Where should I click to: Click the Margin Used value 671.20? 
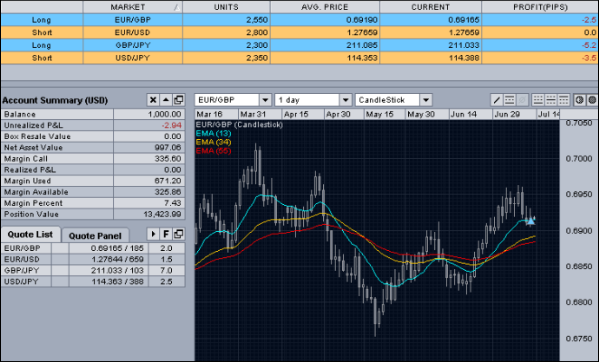tap(168, 181)
